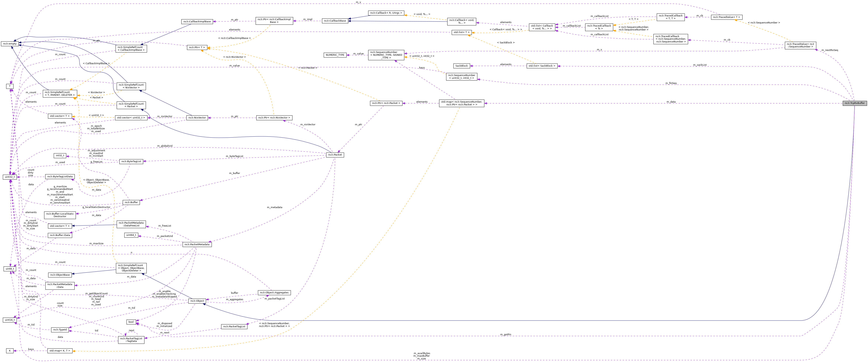Click the NUMERIC_TYPE node

335,55
